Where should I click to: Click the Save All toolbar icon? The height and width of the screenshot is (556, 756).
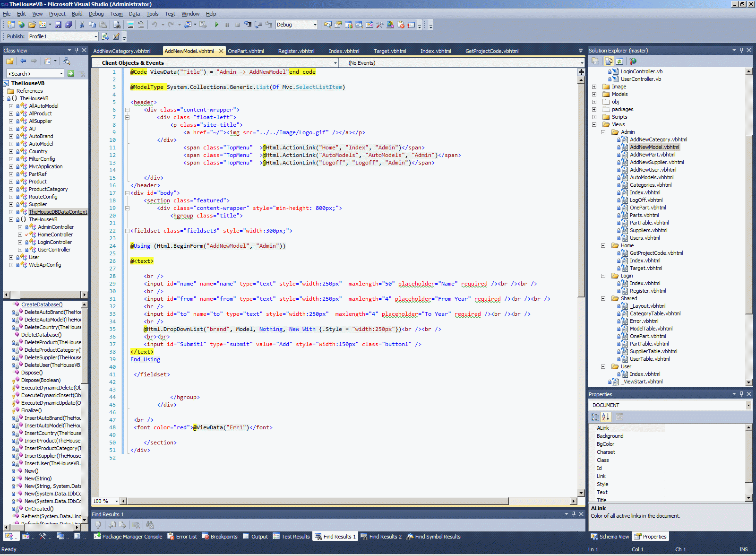(69, 25)
